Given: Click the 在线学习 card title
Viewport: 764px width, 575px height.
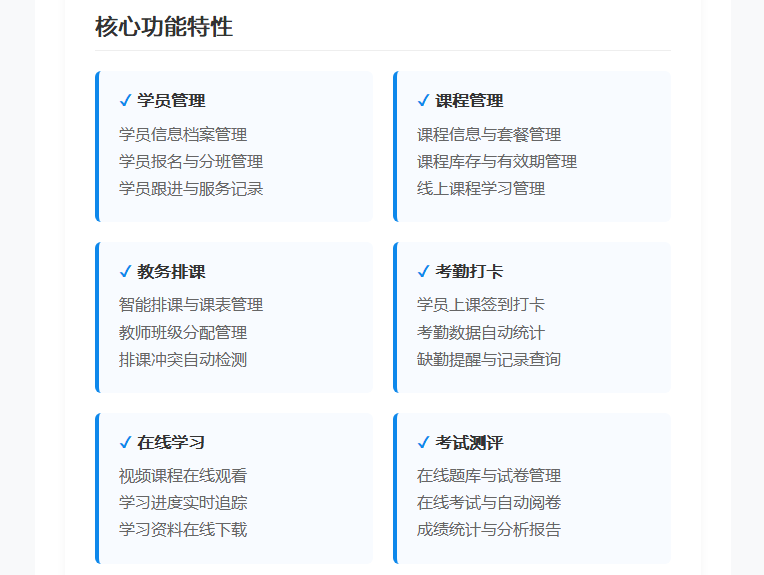Looking at the screenshot, I should click(x=171, y=442).
